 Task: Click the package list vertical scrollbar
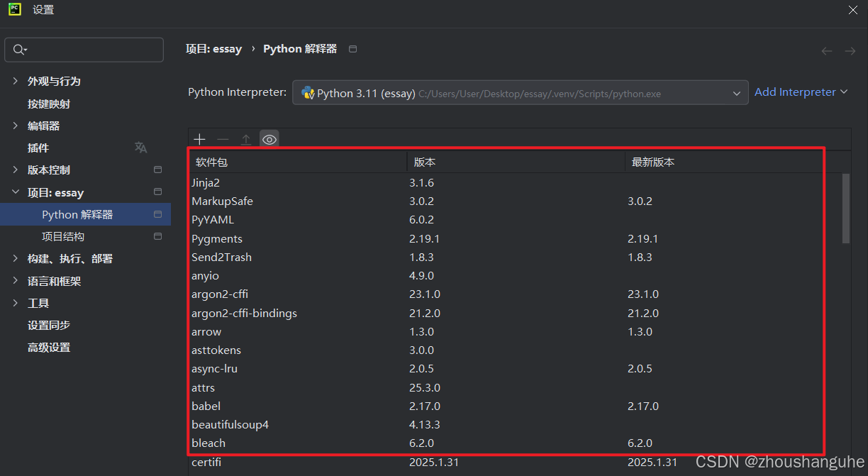[x=845, y=209]
